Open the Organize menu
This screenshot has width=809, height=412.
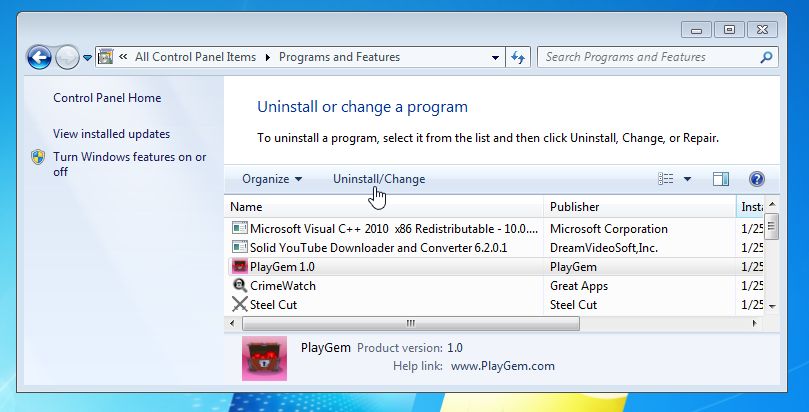pyautogui.click(x=272, y=179)
